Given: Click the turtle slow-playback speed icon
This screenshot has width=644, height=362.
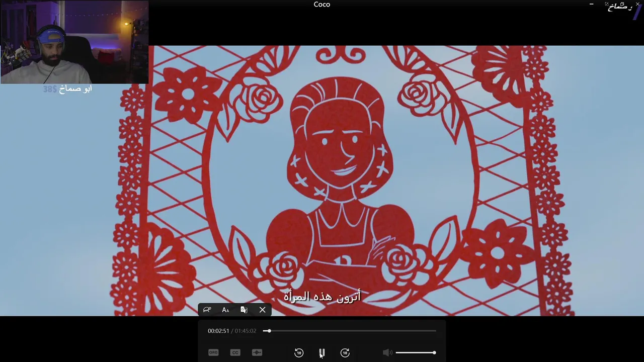Looking at the screenshot, I should [x=207, y=310].
